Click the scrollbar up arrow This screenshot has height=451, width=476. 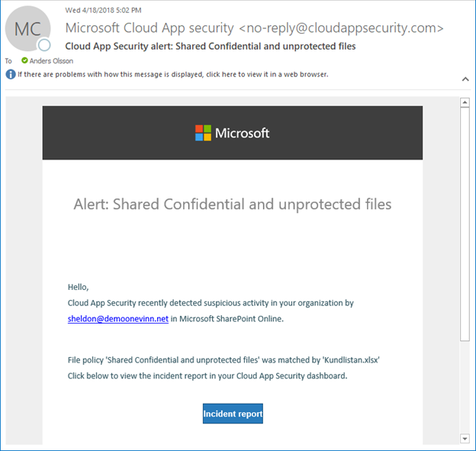pos(465,103)
